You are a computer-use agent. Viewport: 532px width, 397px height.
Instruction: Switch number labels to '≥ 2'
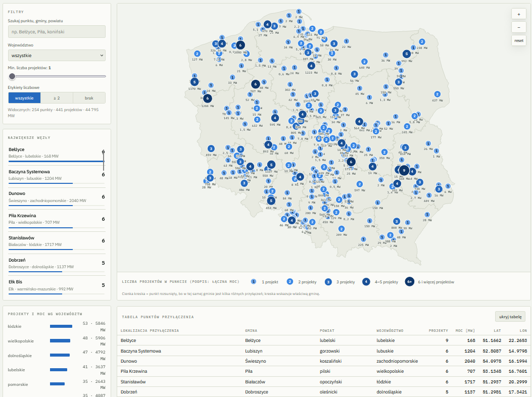[x=57, y=98]
